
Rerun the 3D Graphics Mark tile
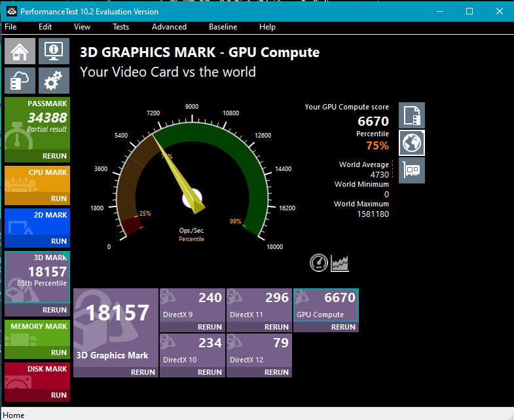tap(116, 372)
